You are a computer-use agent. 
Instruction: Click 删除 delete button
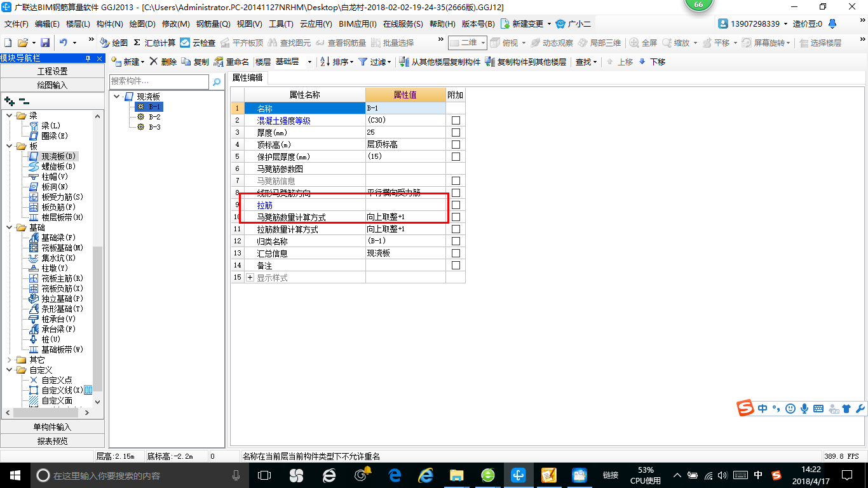tap(163, 62)
